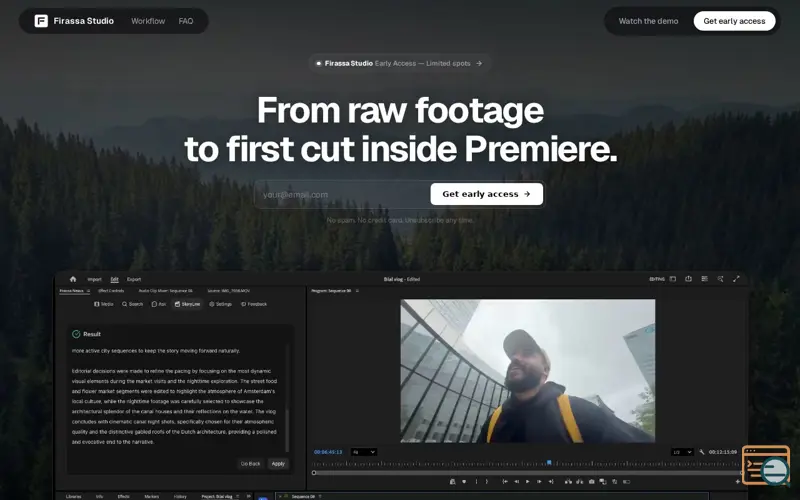Open the Workflow nav link
This screenshot has height=500, width=800.
click(x=148, y=21)
